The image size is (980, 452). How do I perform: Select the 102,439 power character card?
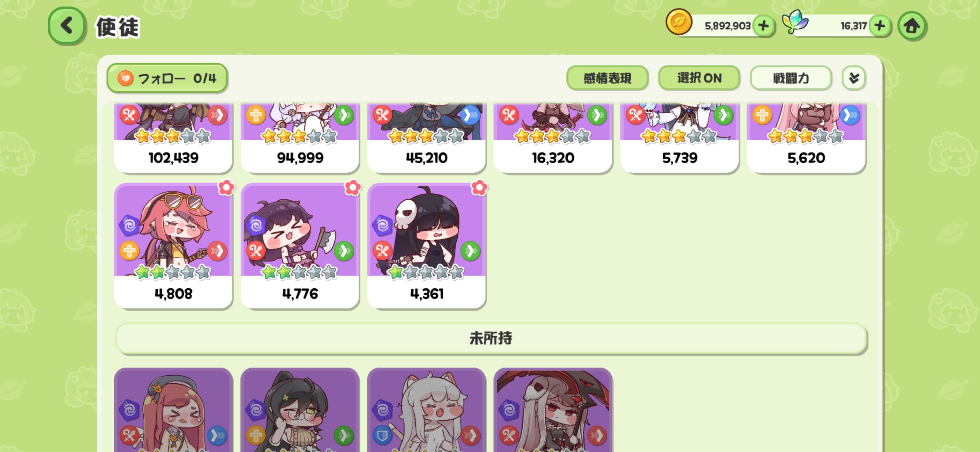click(173, 137)
